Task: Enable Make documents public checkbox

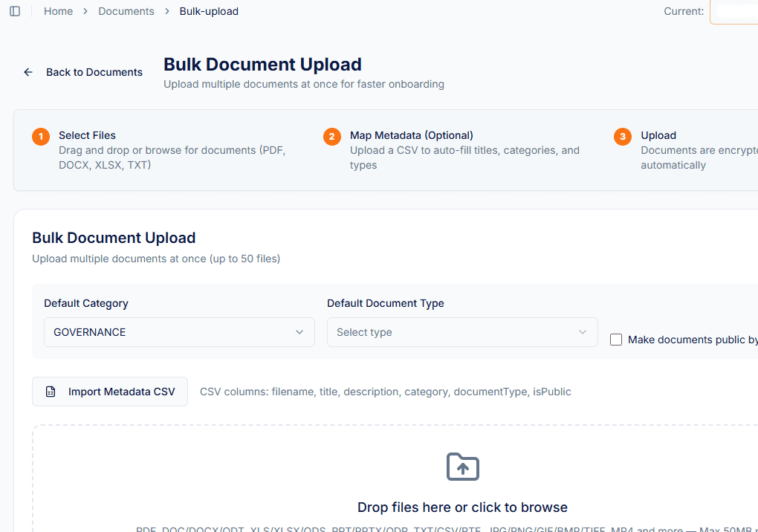Action: pyautogui.click(x=616, y=340)
